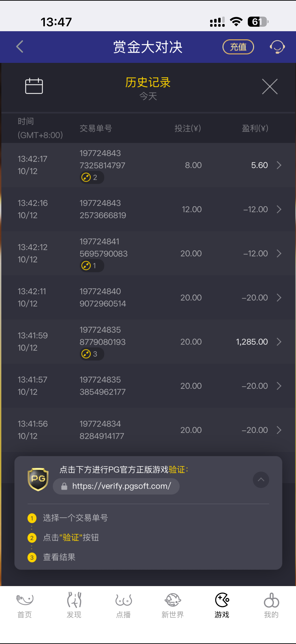This screenshot has width=296, height=644.
Task: Select the 游戏 games tab
Action: (222, 605)
